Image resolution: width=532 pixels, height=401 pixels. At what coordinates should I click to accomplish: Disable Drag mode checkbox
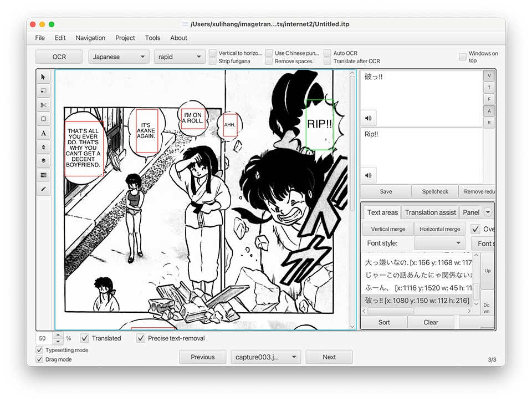click(39, 359)
